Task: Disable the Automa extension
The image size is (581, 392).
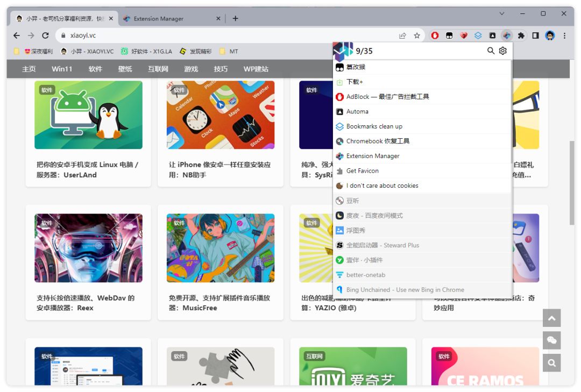Action: pos(422,111)
